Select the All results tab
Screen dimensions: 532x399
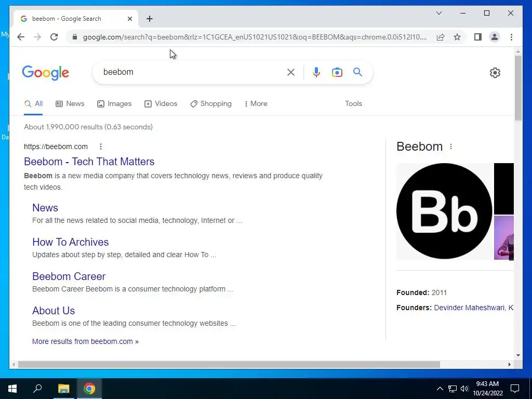(33, 104)
